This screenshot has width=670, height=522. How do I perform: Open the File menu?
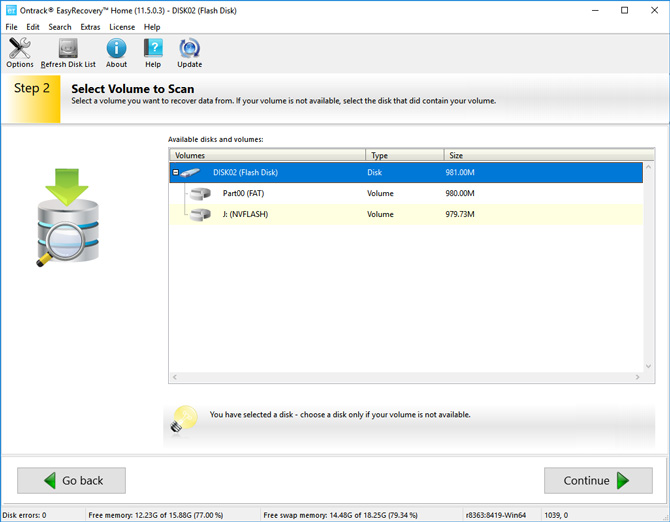point(11,27)
